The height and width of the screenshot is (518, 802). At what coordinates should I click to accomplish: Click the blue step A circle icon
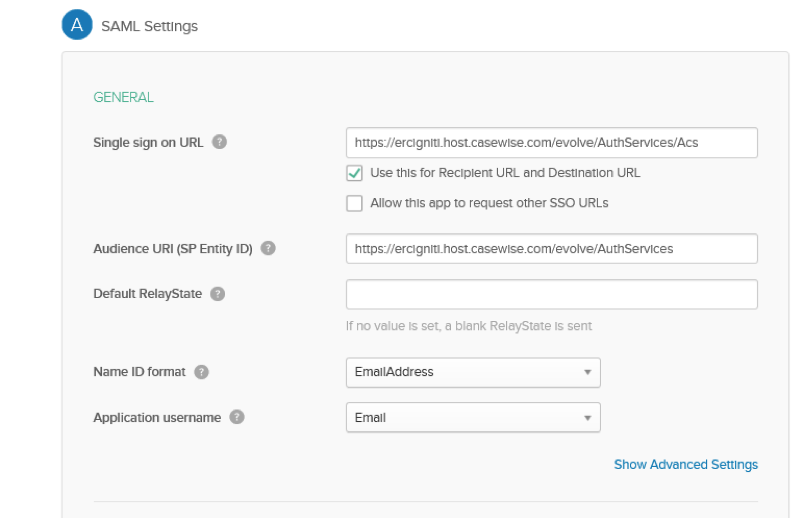77,26
